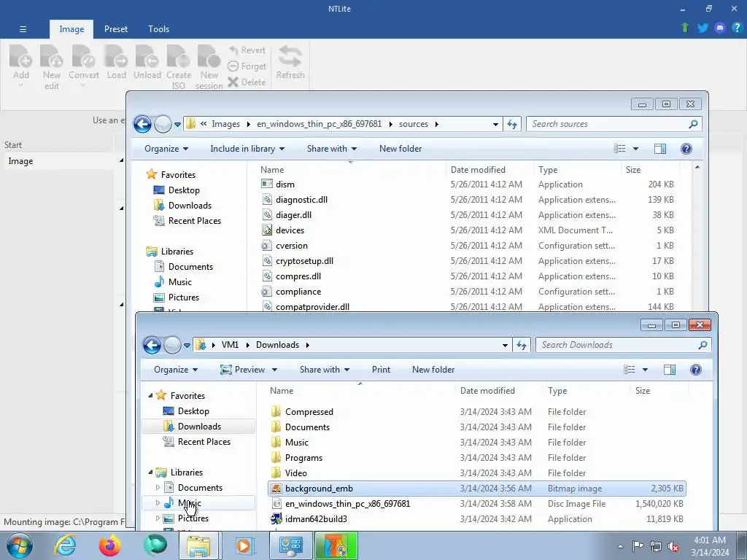Toggle preview pane in sources window
Image resolution: width=747 pixels, height=560 pixels.
(x=659, y=149)
